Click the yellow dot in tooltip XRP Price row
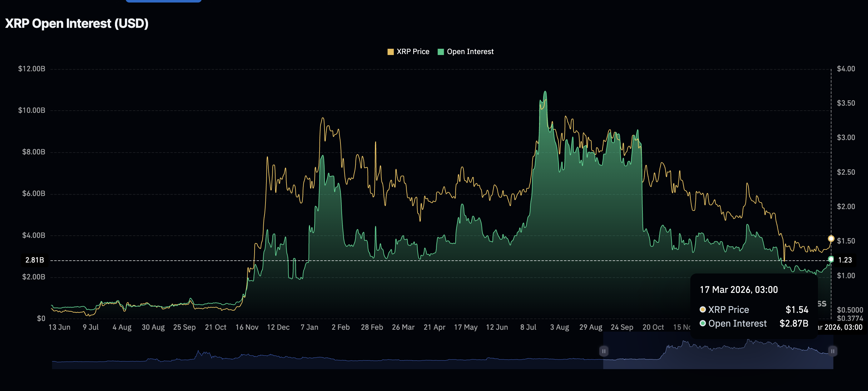The width and height of the screenshot is (868, 391). click(x=702, y=309)
